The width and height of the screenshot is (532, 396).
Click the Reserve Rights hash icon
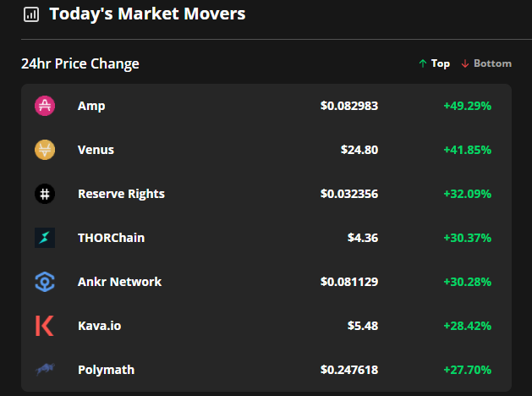[45, 194]
